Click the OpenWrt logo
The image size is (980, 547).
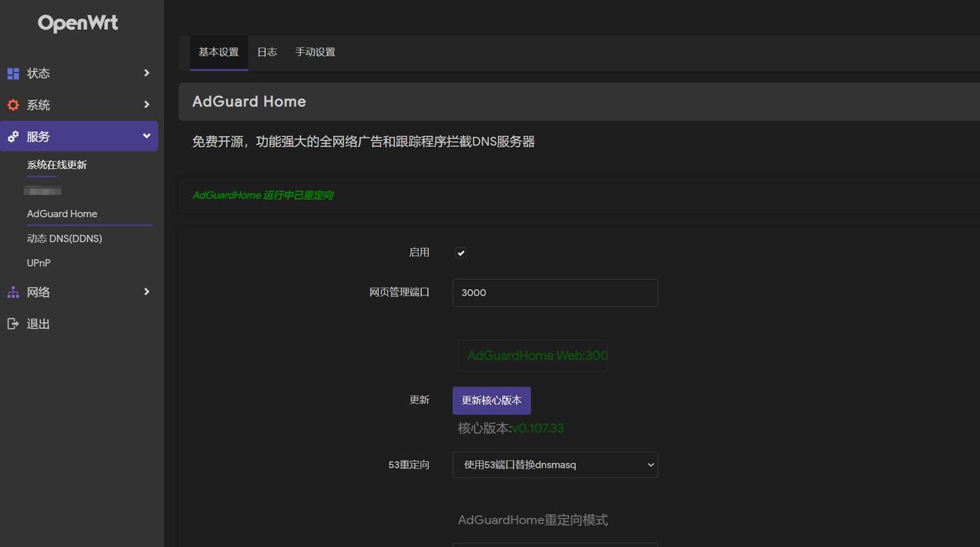78,24
